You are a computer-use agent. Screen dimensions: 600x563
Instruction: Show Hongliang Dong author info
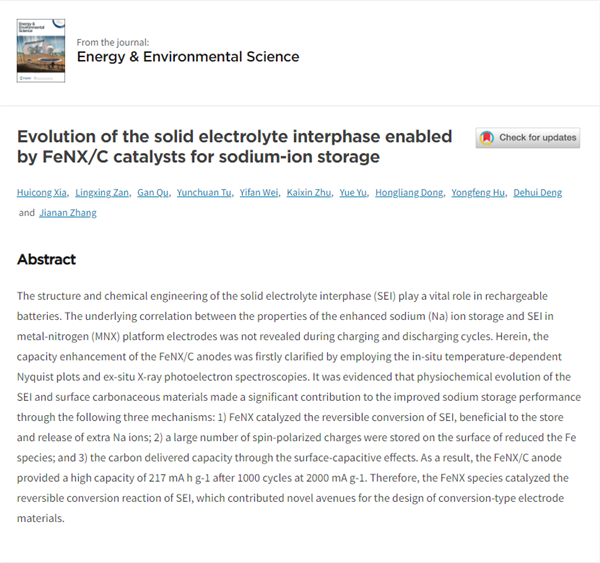point(407,192)
